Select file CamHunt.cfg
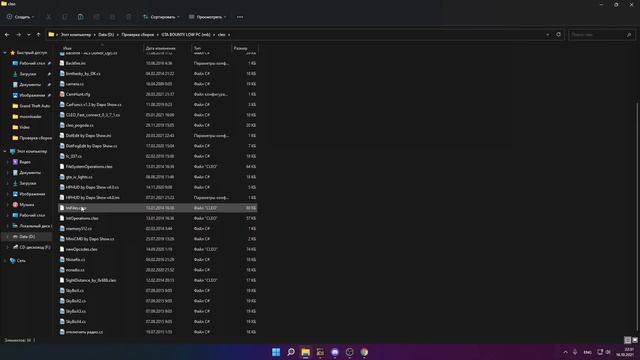Screen dimensions: 640x360 [158, 94]
